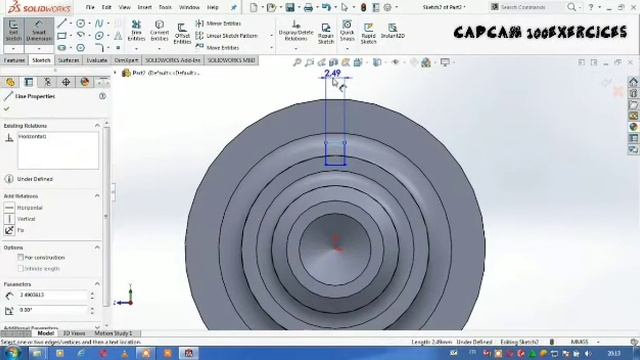Click the length parameter spinner arrows
This screenshot has width=640, height=360.
[92, 295]
